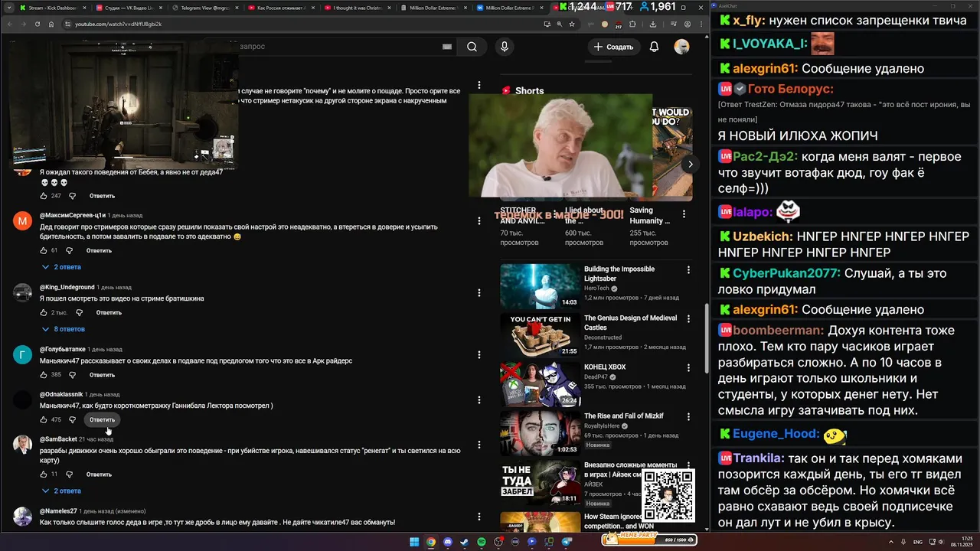The height and width of the screenshot is (551, 980).
Task: Open options menu for @Odnaklassnik comment
Action: (479, 399)
